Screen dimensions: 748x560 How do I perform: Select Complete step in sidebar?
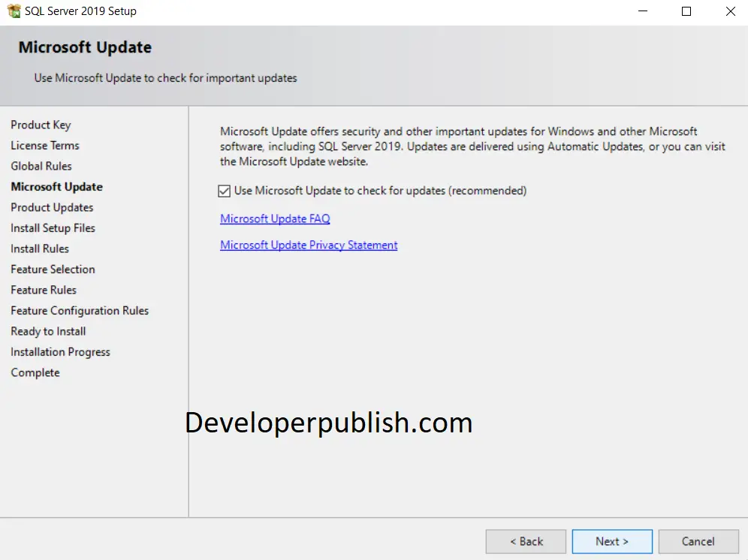[35, 372]
